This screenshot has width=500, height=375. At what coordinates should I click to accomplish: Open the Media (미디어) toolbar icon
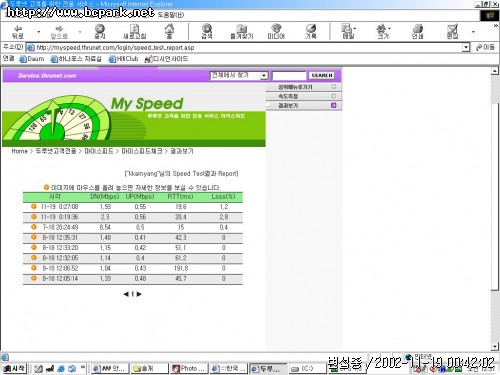pyautogui.click(x=276, y=32)
